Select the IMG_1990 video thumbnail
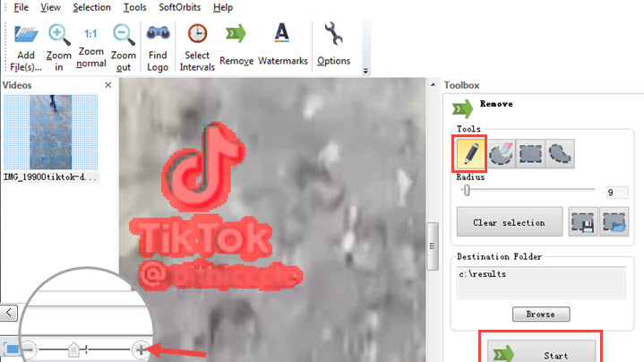Screen dimensions: 644x362 coord(51,133)
